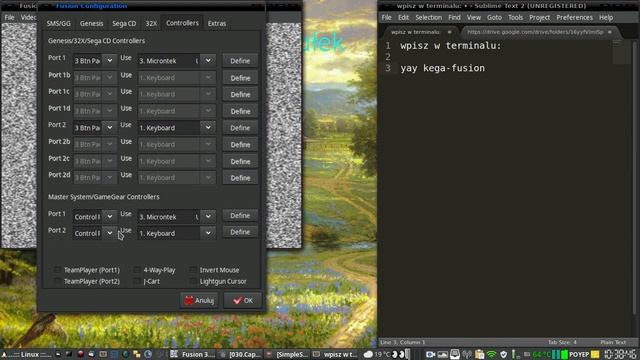Screen dimensions: 640x360
Task: Click the clipboard manager tray icon
Action: pos(480,354)
